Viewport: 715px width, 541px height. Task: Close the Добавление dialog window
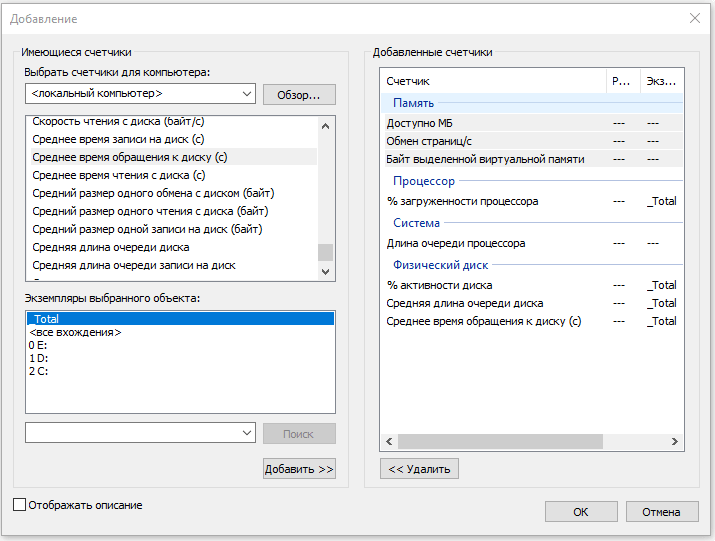694,18
